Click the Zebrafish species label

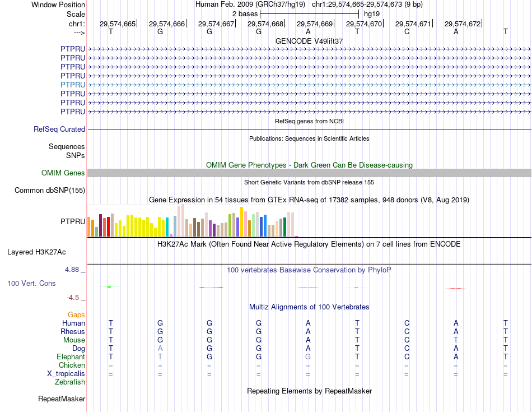pos(70,382)
